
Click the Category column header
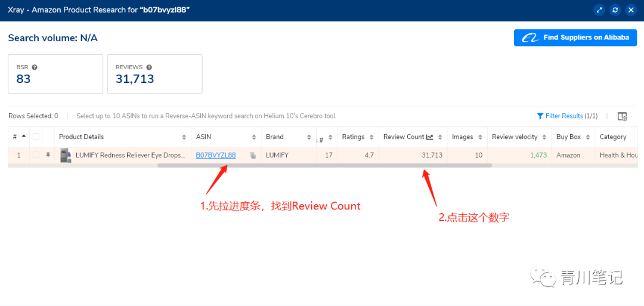pos(618,137)
